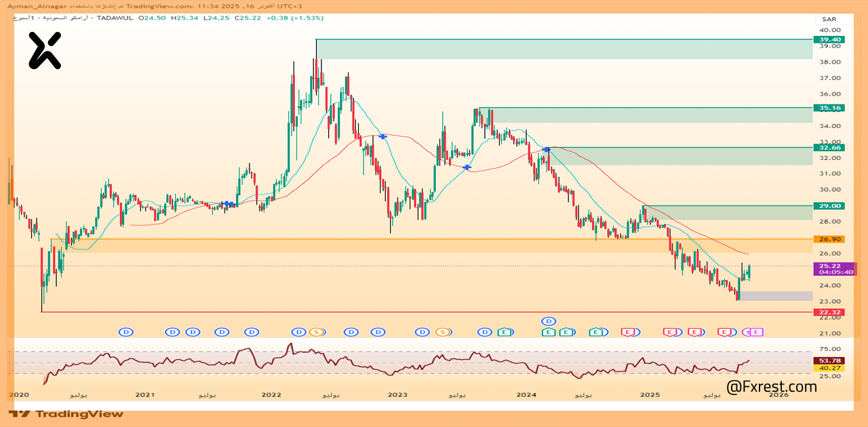
Task: Click the TradingView logo at bottom left
Action: click(66, 413)
